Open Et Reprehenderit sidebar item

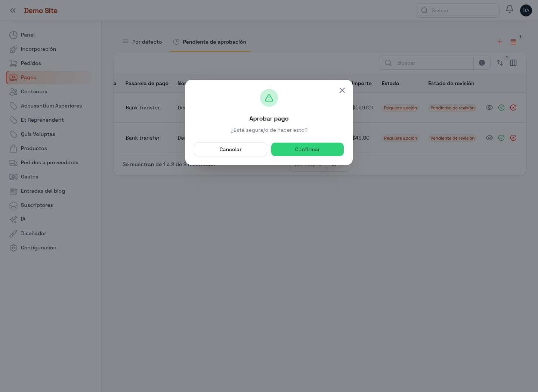coord(49,120)
